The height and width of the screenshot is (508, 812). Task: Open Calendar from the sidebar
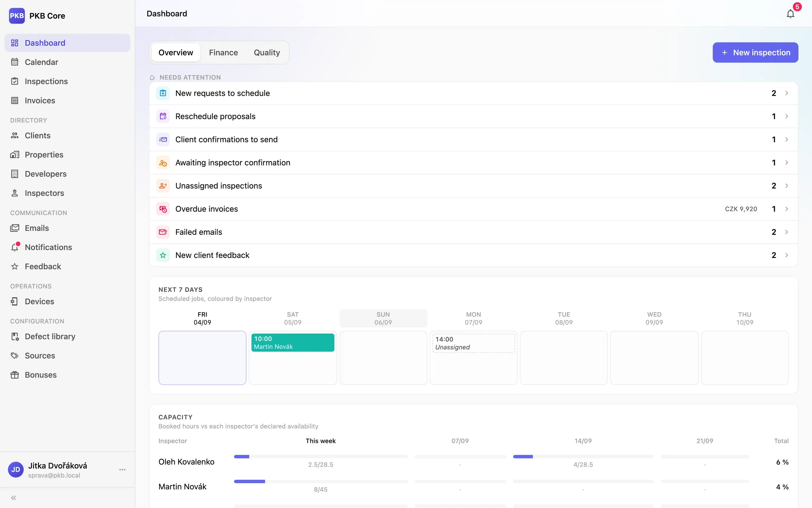[x=67, y=62]
